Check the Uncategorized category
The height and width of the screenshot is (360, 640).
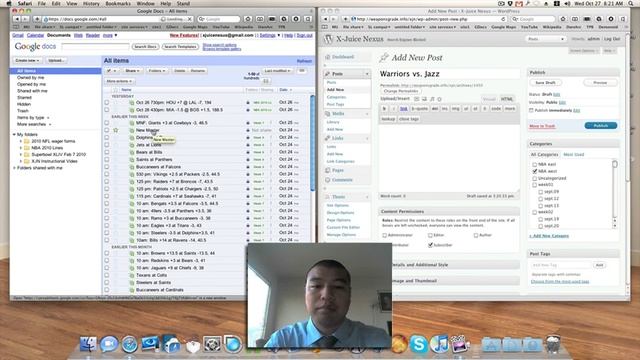tap(534, 178)
